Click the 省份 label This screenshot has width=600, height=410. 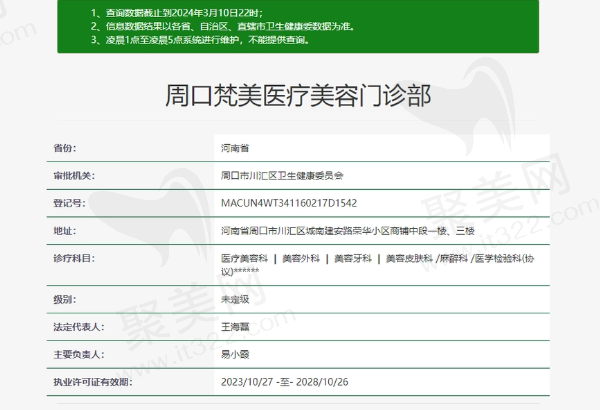coord(65,148)
